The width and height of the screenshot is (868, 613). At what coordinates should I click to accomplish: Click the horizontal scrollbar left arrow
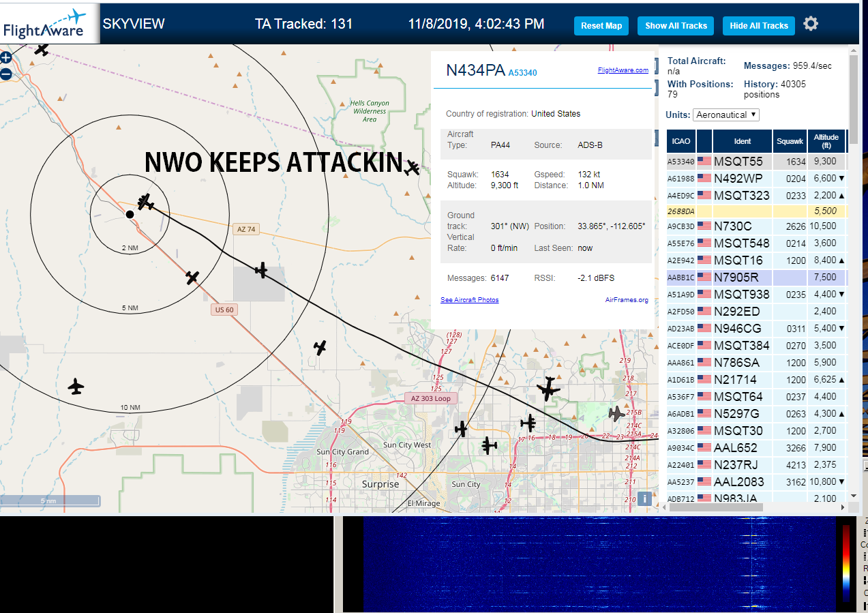click(x=665, y=507)
